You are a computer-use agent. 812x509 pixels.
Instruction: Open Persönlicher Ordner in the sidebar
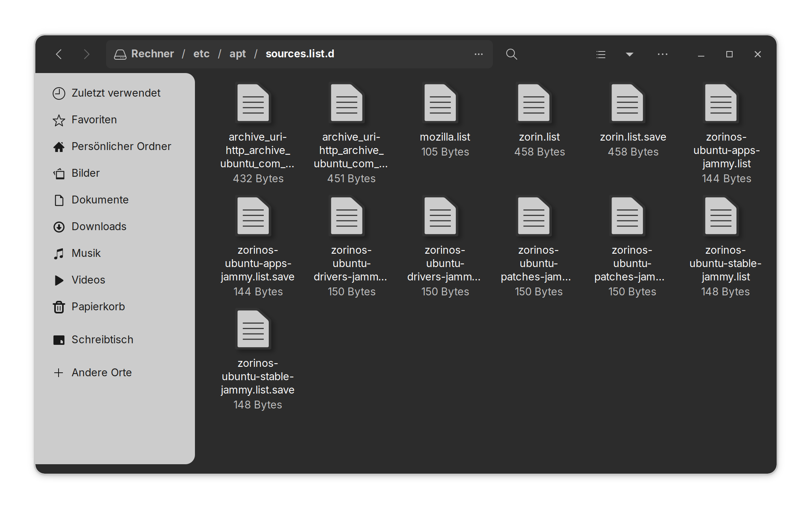[x=114, y=146]
